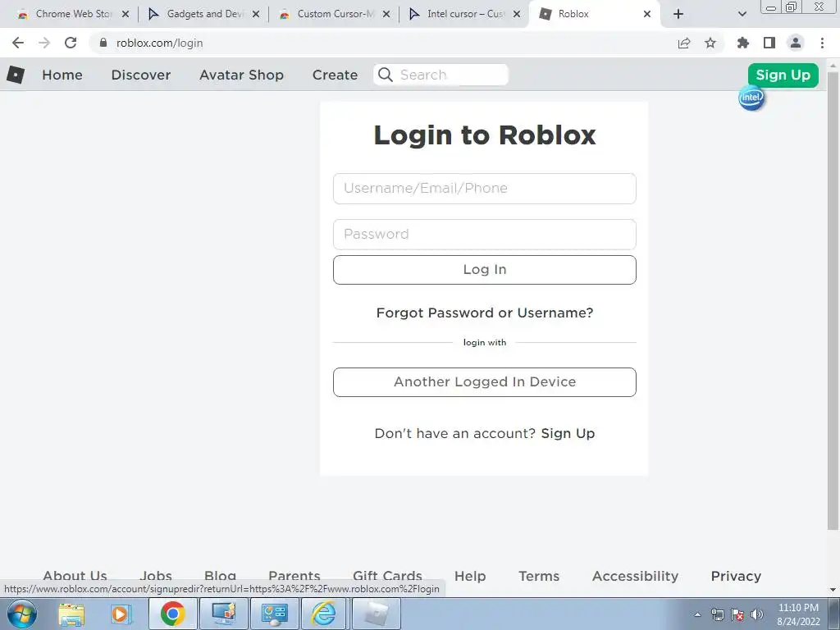Click the Log In button

[484, 269]
